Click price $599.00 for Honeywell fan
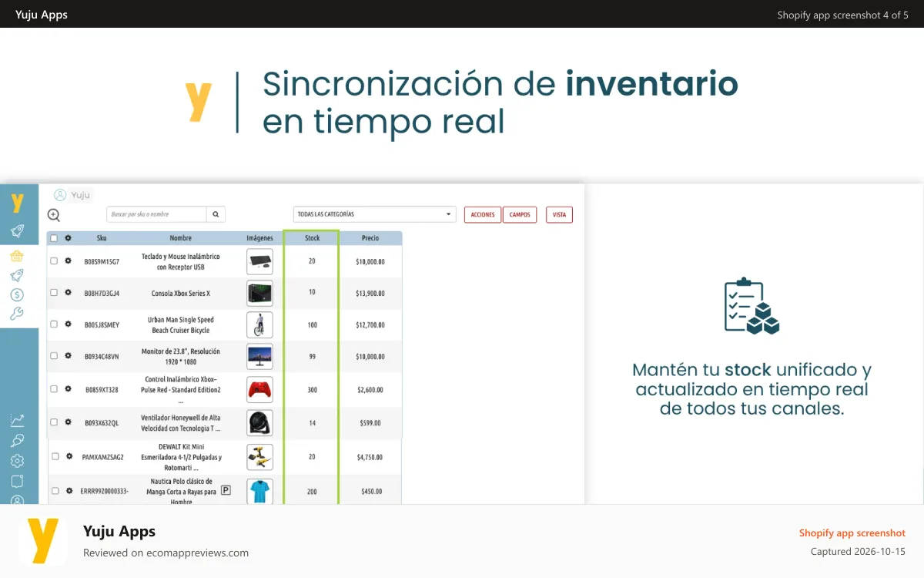The width and height of the screenshot is (924, 578). [x=370, y=423]
